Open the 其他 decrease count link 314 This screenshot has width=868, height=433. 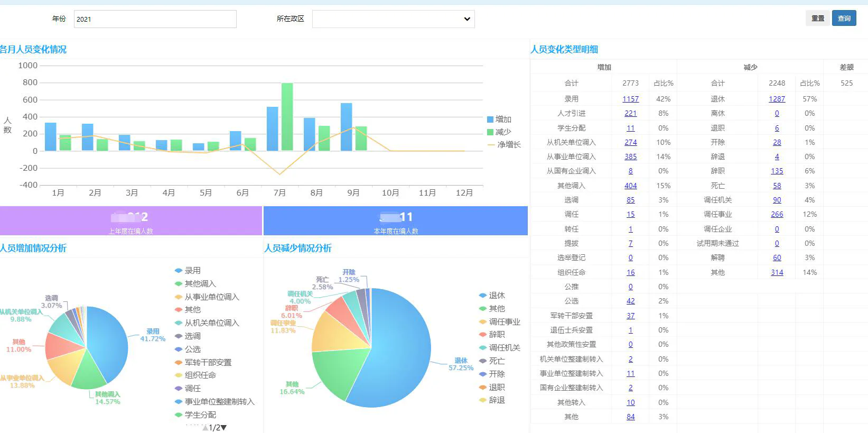tap(777, 272)
